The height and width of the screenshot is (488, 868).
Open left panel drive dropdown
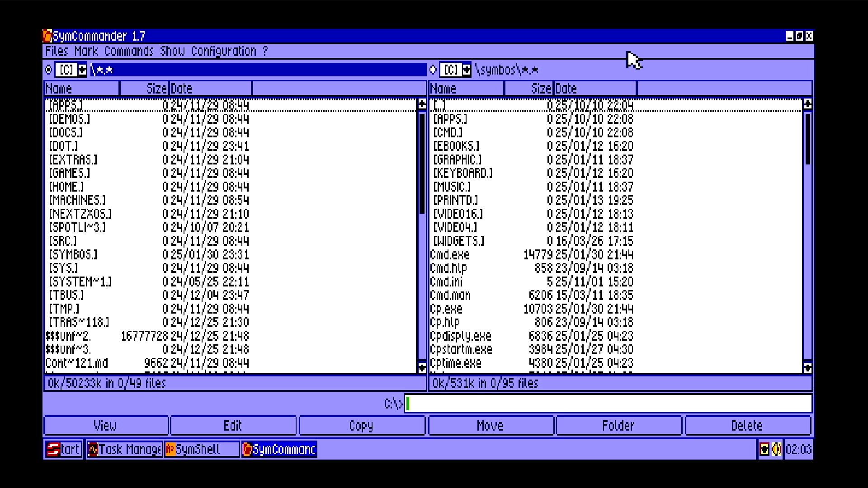tap(82, 70)
